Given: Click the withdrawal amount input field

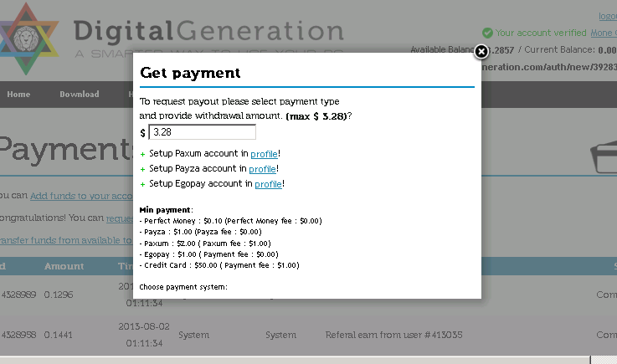Looking at the screenshot, I should point(203,132).
